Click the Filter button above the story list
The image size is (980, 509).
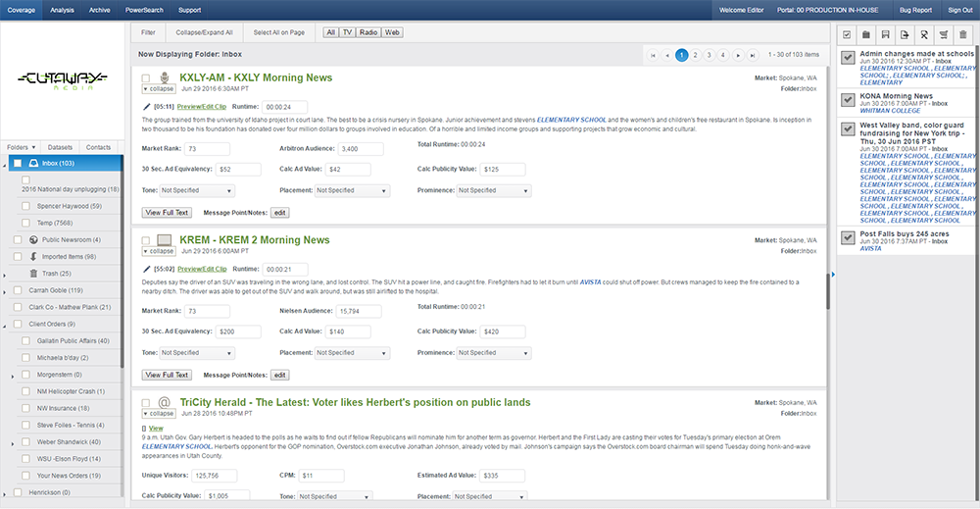click(148, 32)
